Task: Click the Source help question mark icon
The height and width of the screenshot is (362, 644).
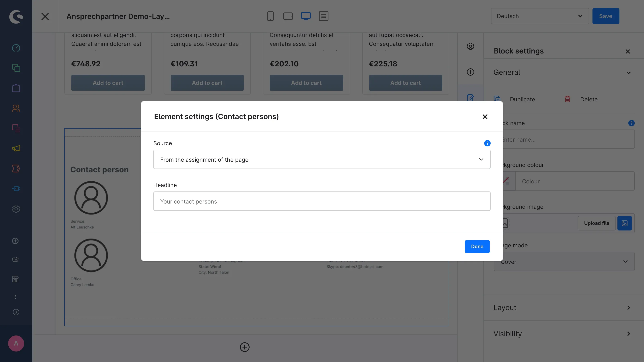Action: click(487, 143)
